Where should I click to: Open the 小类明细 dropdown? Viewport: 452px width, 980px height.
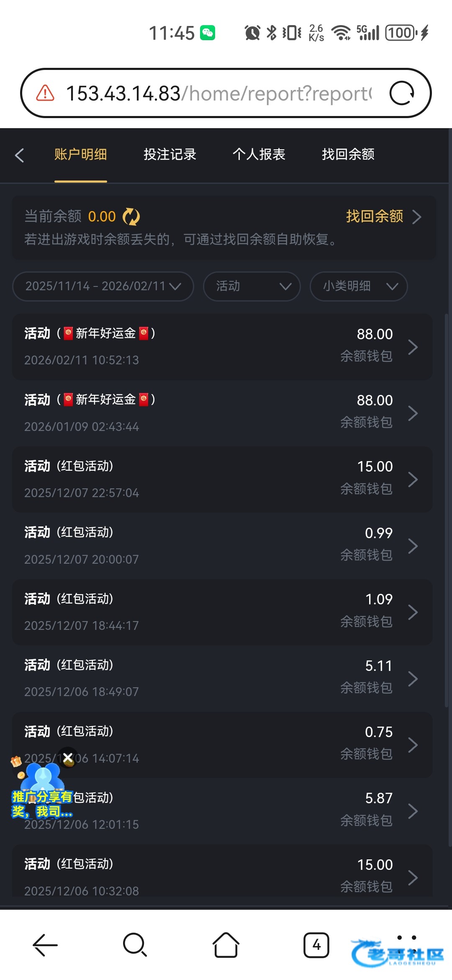[x=358, y=286]
